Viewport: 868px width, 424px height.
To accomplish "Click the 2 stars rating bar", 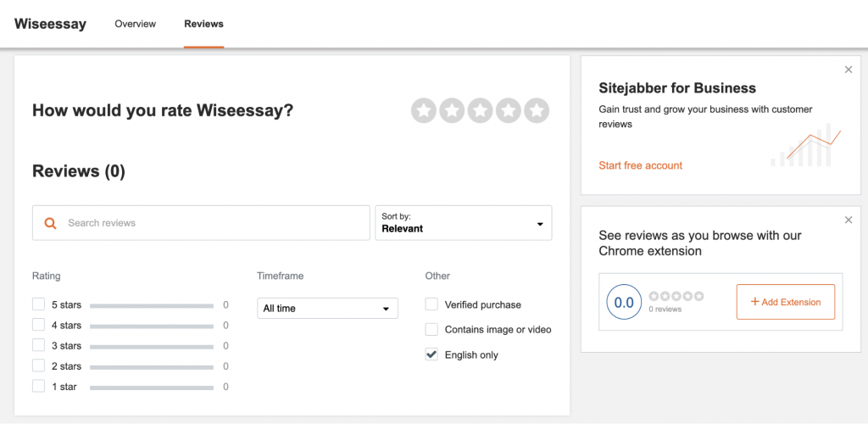I will (152, 367).
